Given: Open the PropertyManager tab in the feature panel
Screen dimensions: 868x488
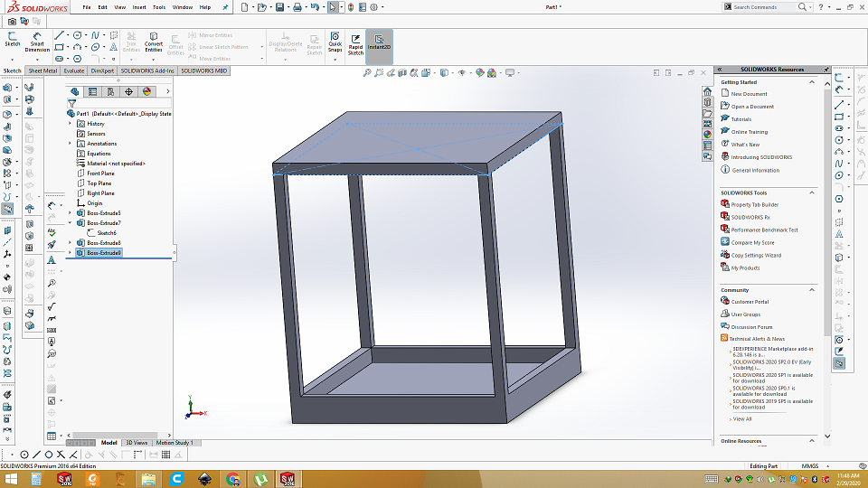Looking at the screenshot, I should click(x=92, y=92).
